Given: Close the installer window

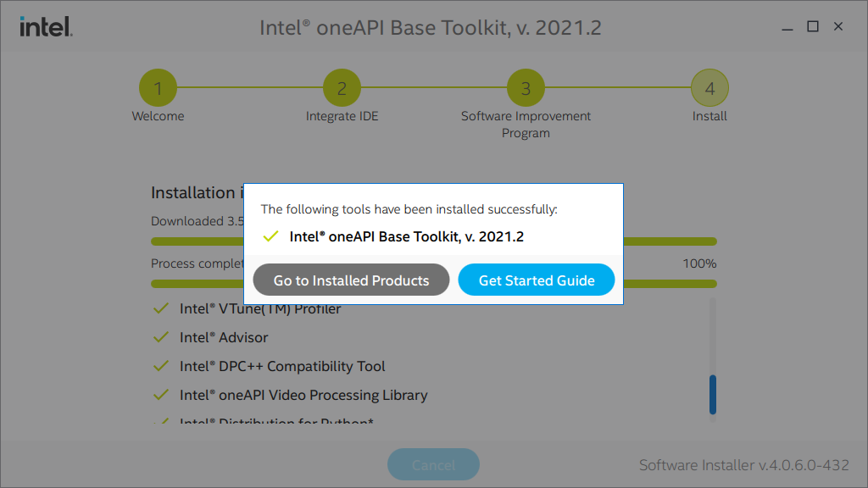Looking at the screenshot, I should click(x=838, y=26).
